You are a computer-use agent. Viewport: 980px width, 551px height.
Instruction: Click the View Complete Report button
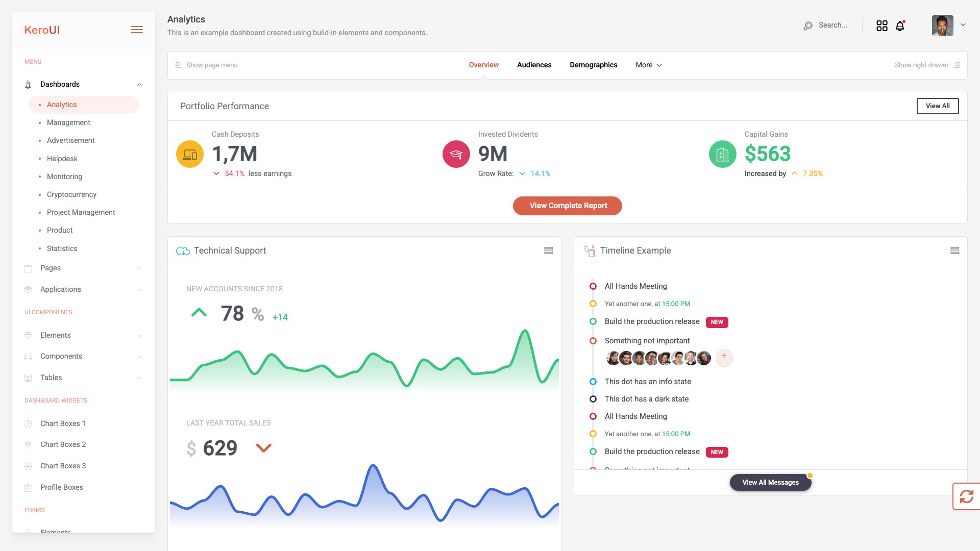tap(567, 206)
